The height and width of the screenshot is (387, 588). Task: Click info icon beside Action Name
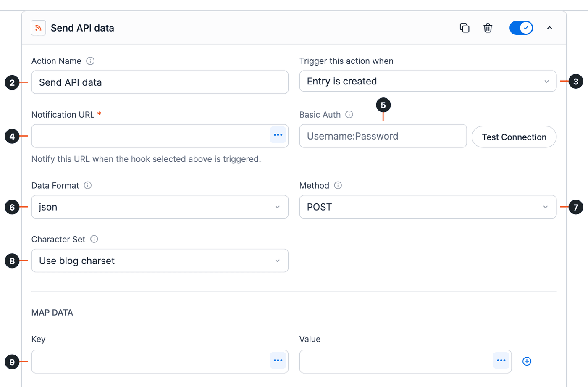(x=90, y=61)
